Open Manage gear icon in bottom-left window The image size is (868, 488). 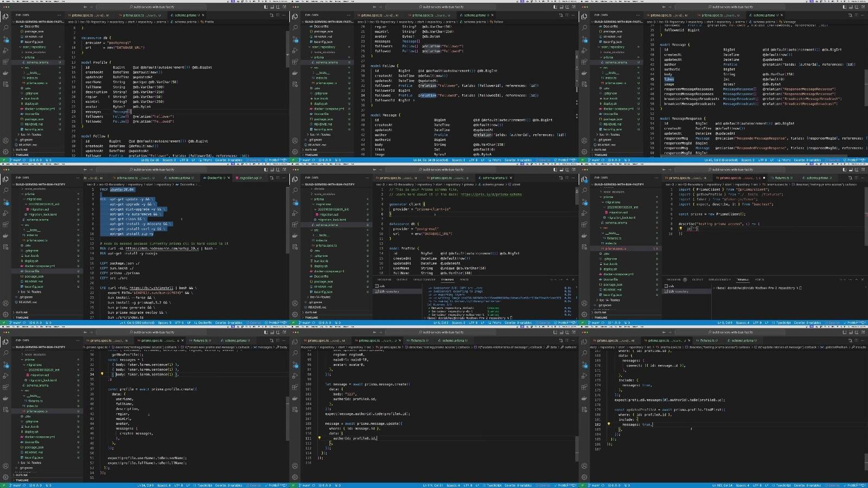point(5,477)
